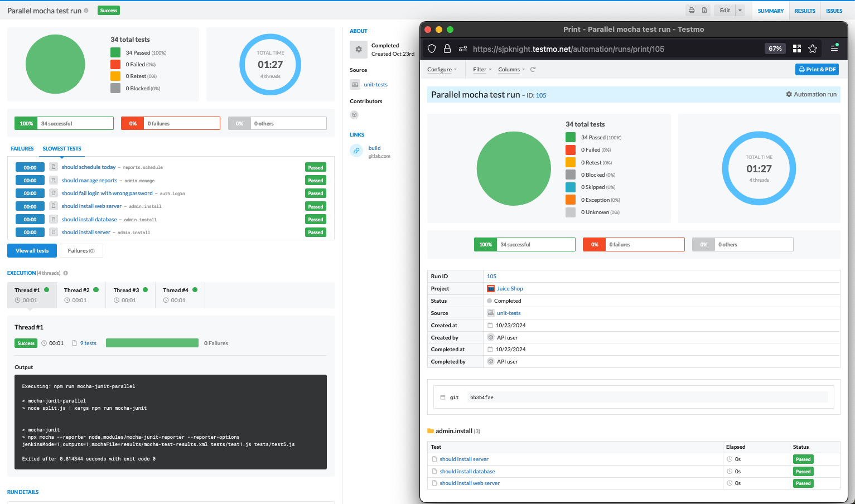Image resolution: width=855 pixels, height=504 pixels.
Task: Open 'should schedule today' test link
Action: pos(89,167)
